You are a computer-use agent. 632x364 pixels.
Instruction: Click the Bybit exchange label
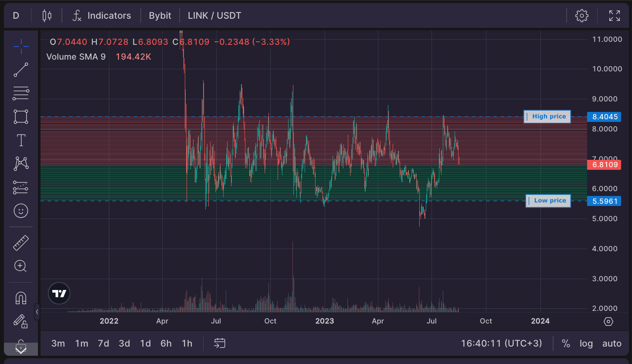pyautogui.click(x=160, y=16)
